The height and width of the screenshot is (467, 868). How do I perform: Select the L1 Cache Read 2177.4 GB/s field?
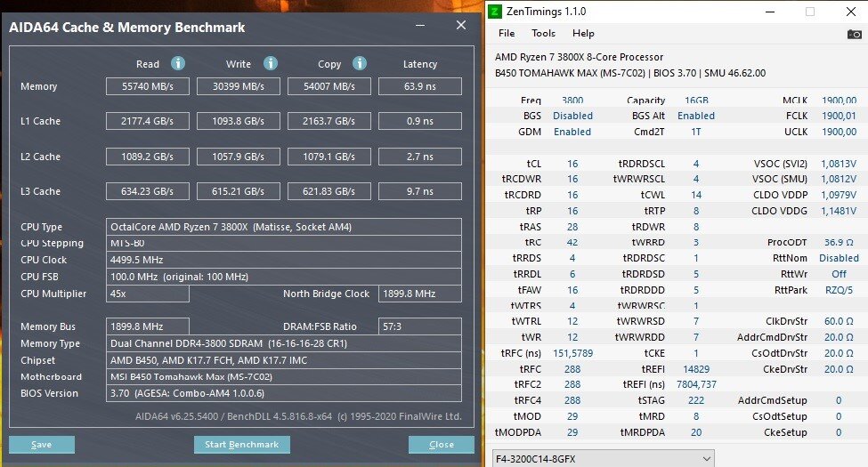148,121
